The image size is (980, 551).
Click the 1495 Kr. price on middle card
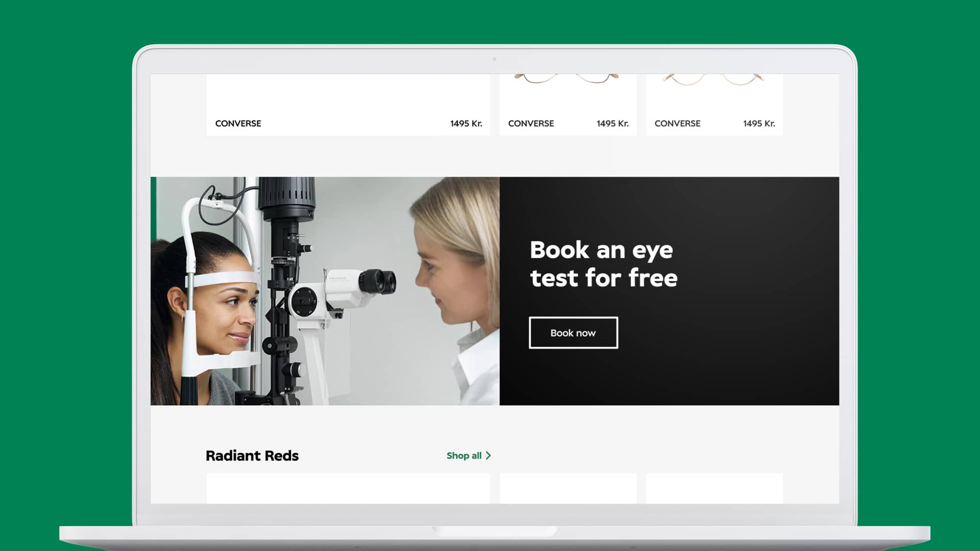tap(612, 123)
